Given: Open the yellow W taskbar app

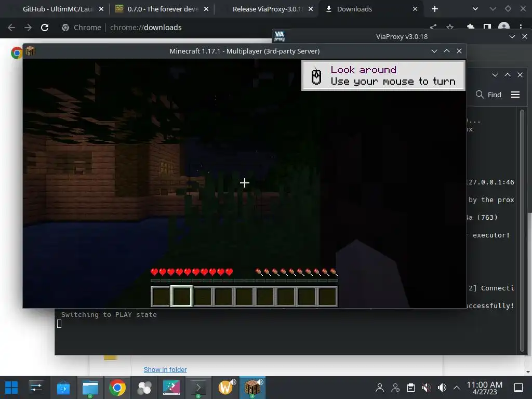Looking at the screenshot, I should (x=226, y=388).
